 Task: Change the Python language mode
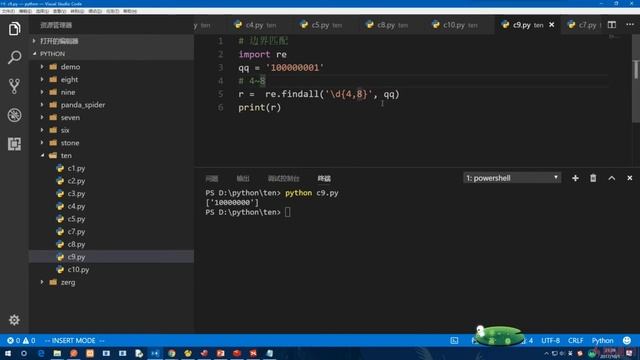tap(602, 340)
